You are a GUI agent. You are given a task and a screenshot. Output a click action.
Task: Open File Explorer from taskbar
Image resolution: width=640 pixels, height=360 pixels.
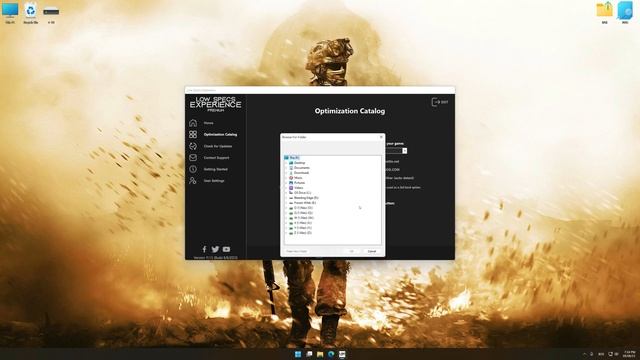(320, 354)
